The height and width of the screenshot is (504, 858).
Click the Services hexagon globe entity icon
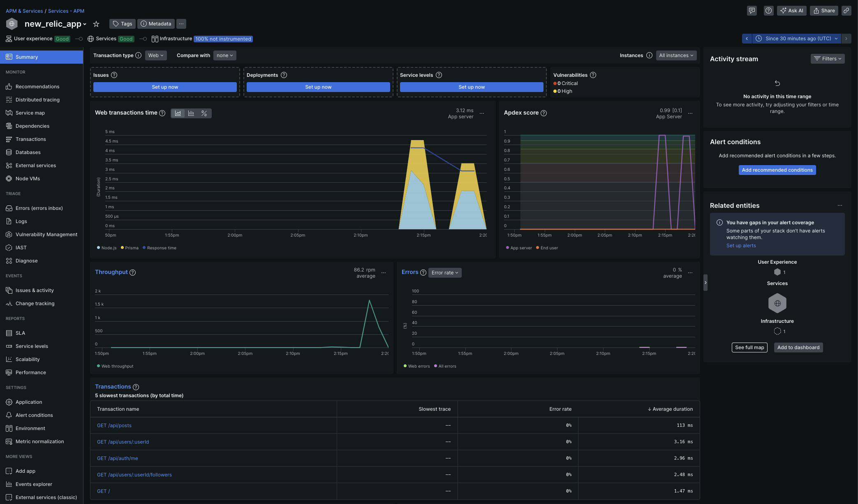pos(777,304)
